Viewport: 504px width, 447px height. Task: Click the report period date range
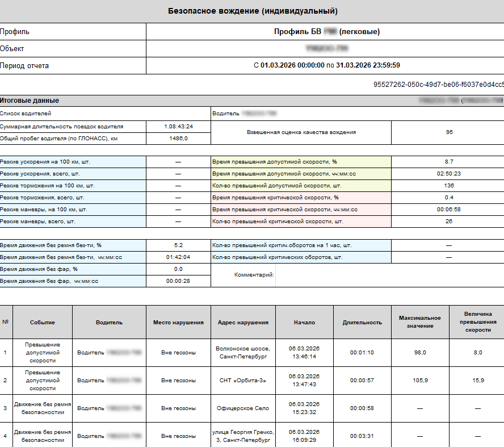pos(326,65)
